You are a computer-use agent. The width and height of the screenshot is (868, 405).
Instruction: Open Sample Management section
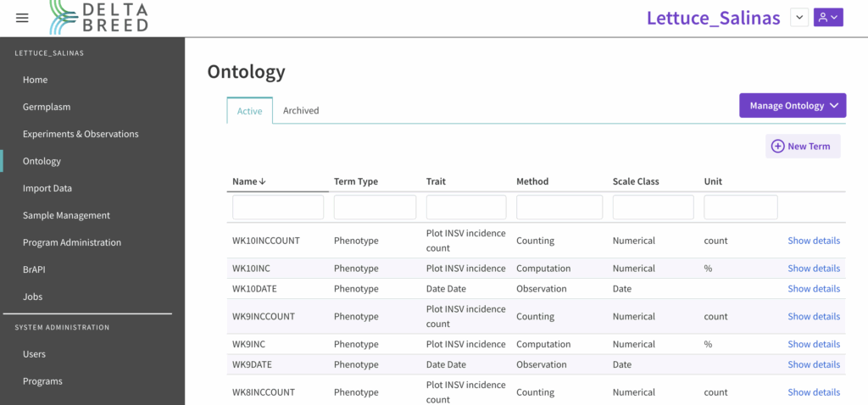66,215
